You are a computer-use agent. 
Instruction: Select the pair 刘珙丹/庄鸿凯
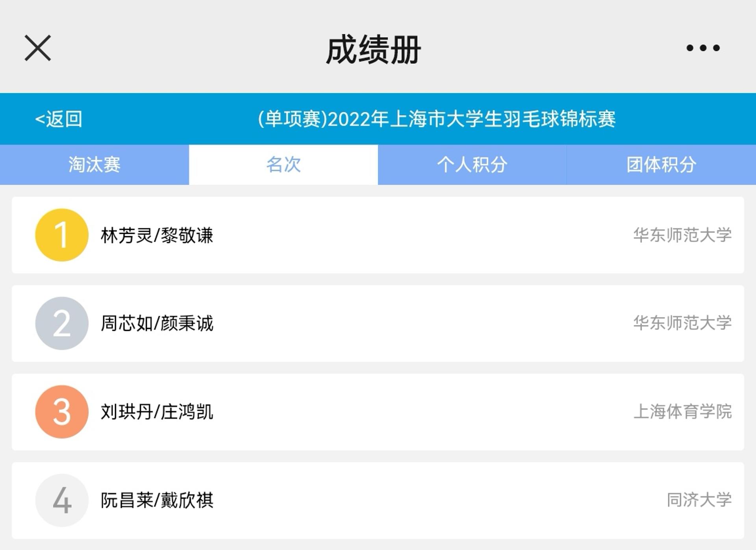pos(157,412)
